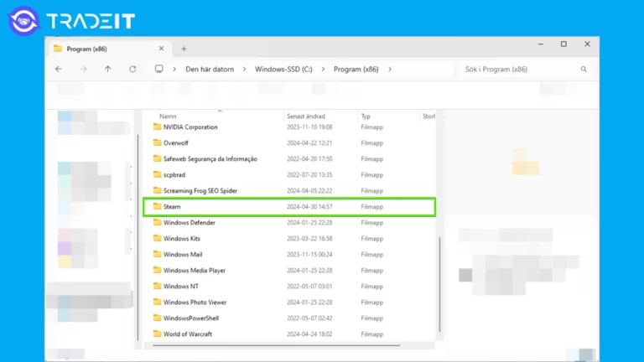Click the NVIDIA Corporation folder icon

point(158,127)
